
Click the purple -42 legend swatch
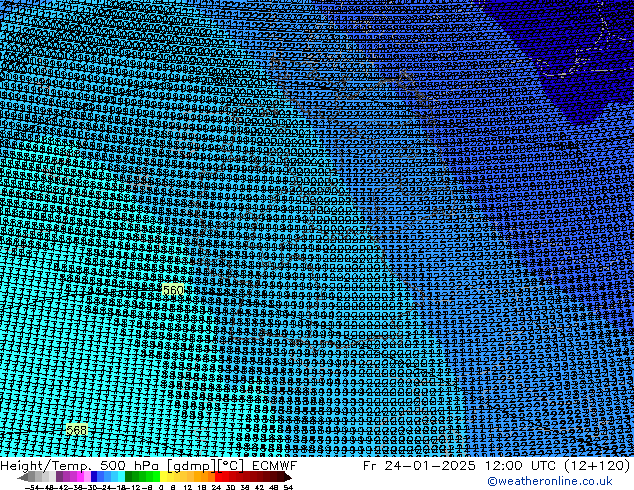coord(59,477)
